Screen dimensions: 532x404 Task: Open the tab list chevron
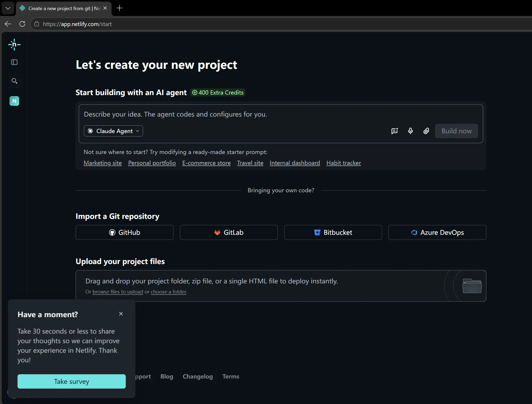tap(8, 8)
